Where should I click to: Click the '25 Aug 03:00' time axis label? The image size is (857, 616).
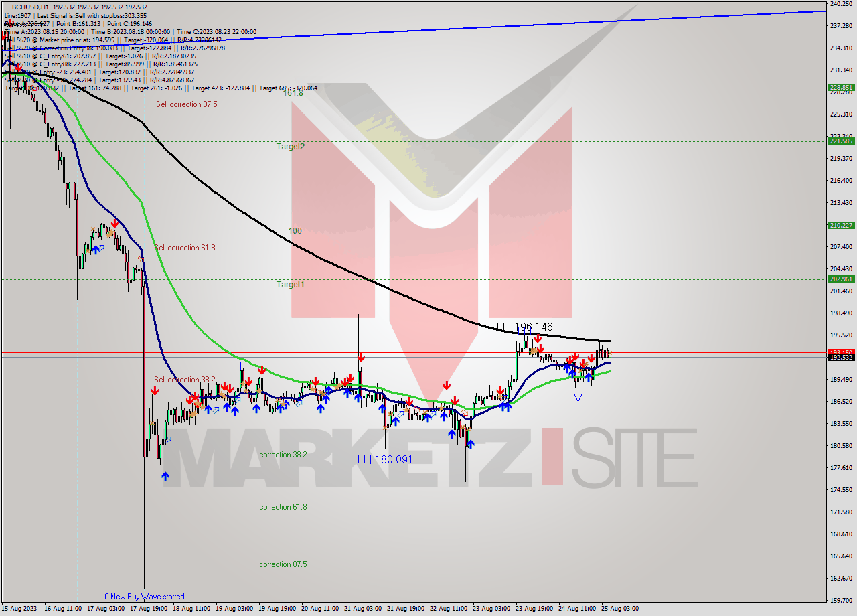pos(620,609)
